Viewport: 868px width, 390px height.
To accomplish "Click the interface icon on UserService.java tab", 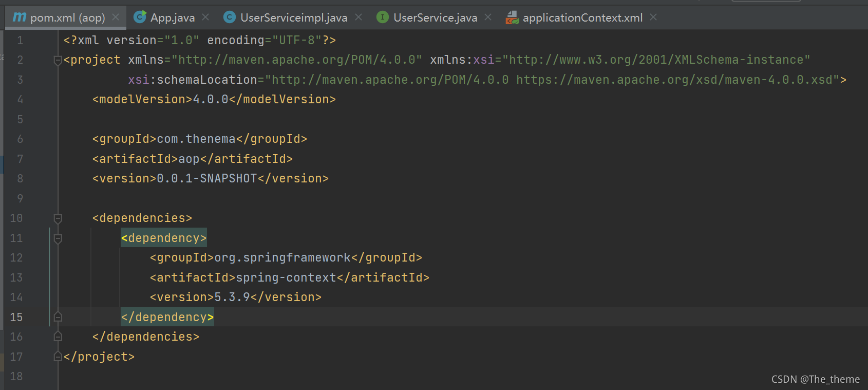I will 383,17.
